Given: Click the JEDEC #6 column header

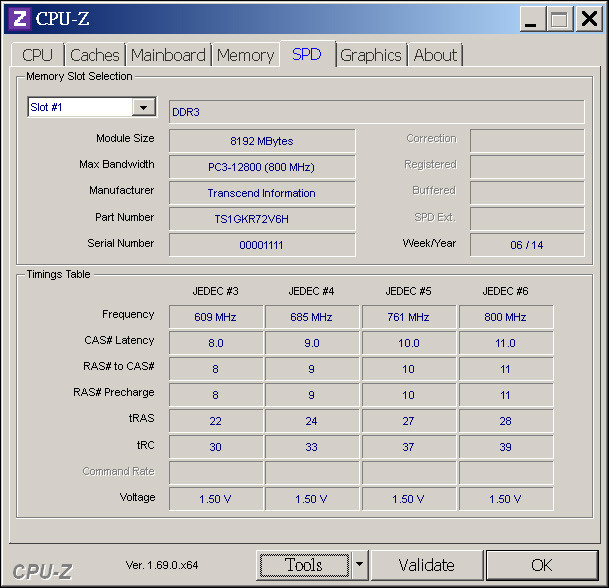Looking at the screenshot, I should (505, 291).
